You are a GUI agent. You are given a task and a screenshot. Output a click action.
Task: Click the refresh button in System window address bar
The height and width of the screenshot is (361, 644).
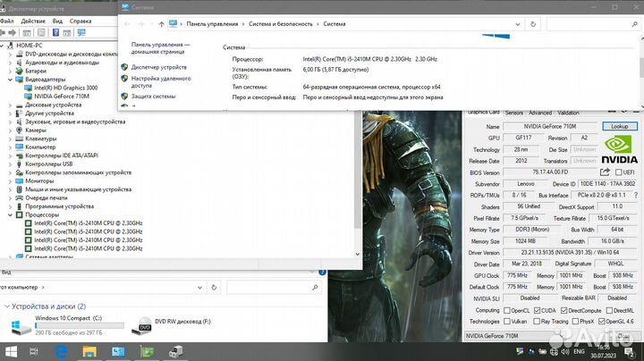pyautogui.click(x=533, y=24)
